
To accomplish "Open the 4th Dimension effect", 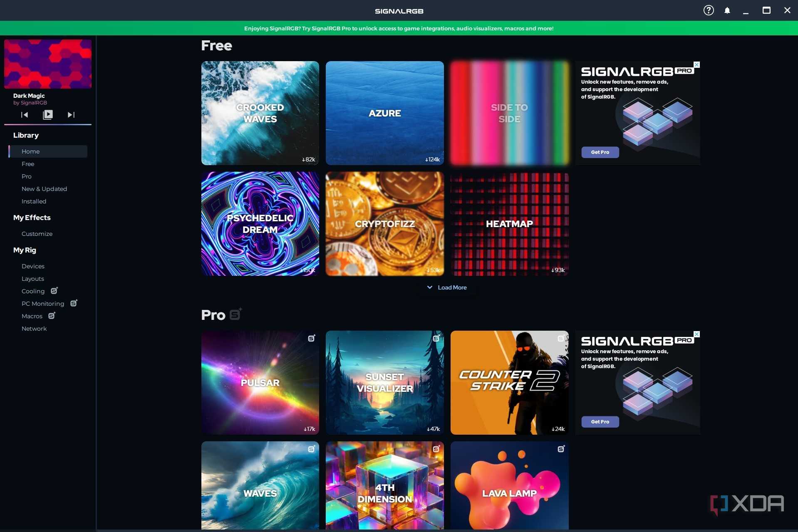I will point(385,485).
